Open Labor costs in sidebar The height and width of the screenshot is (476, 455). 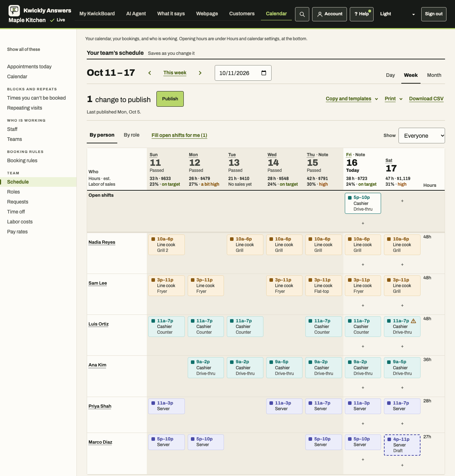20,222
